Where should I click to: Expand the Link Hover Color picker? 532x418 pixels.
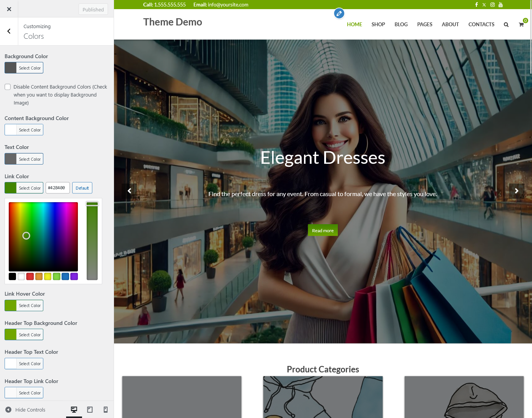24,306
